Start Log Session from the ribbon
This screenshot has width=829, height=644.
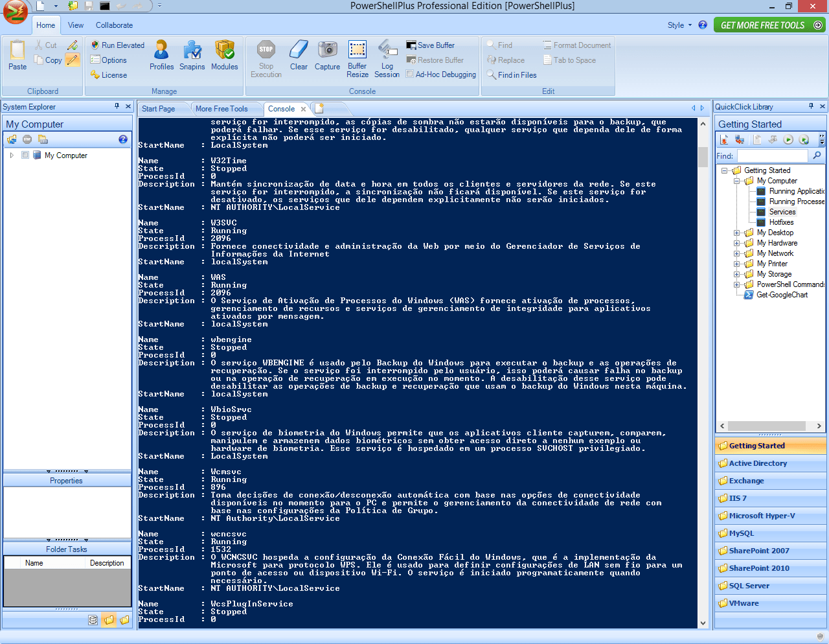coord(387,59)
